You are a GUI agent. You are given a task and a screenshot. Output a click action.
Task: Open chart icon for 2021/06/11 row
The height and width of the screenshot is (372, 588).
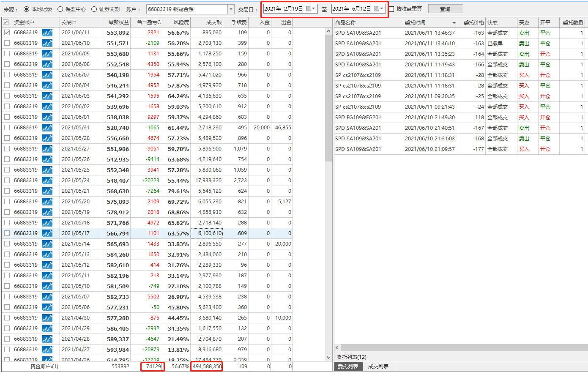click(47, 33)
